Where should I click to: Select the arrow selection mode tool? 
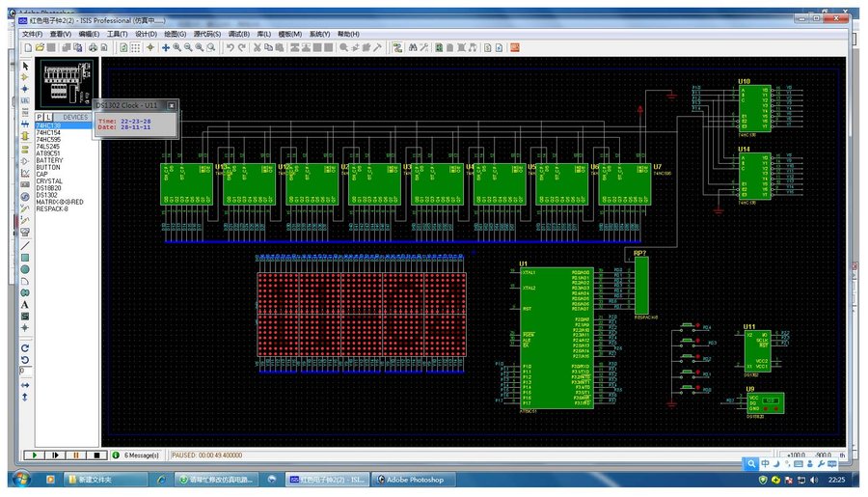tap(25, 66)
